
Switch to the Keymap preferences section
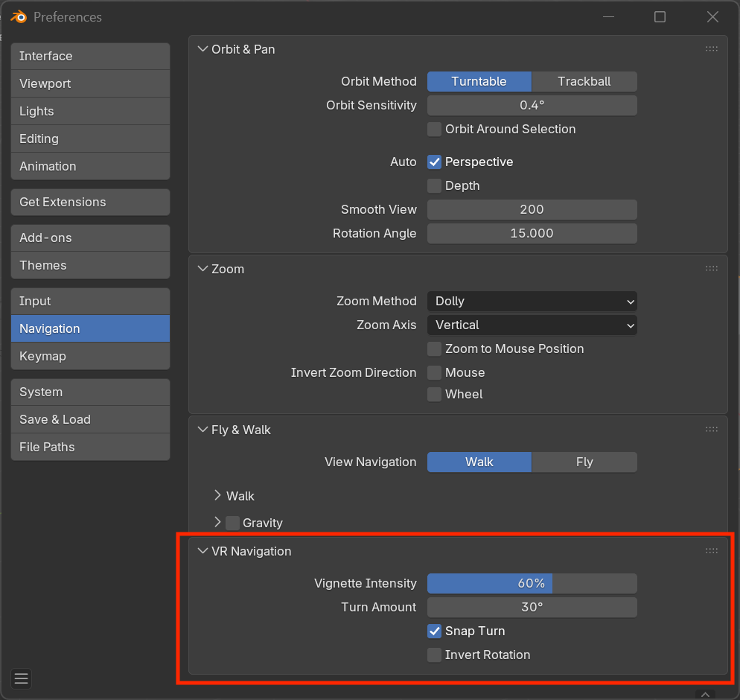(x=90, y=356)
